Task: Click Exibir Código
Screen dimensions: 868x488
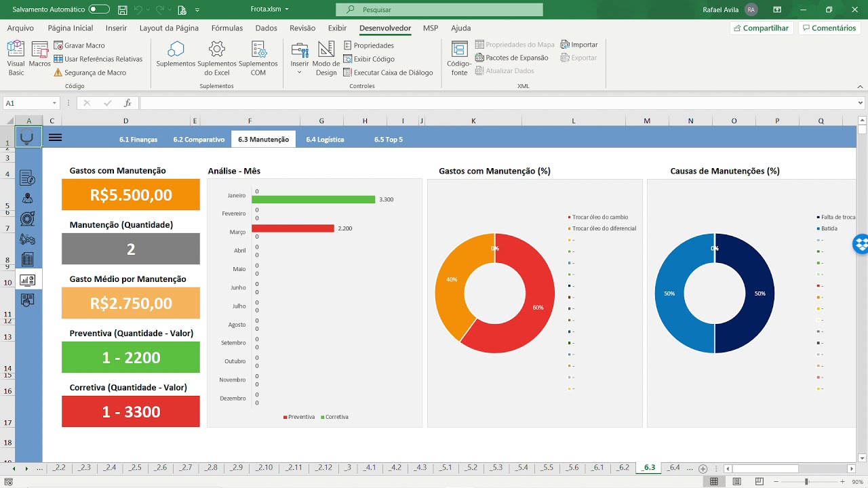Action: [x=368, y=59]
